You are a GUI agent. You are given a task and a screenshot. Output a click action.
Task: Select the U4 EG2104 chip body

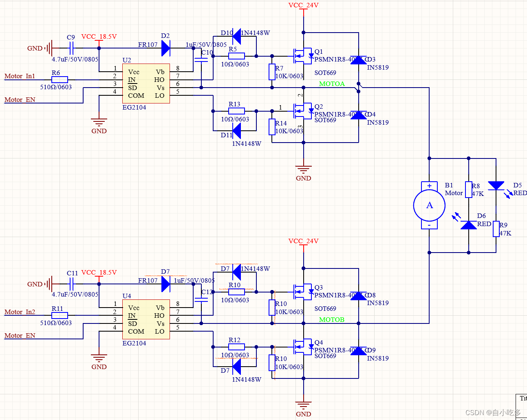[146, 319]
